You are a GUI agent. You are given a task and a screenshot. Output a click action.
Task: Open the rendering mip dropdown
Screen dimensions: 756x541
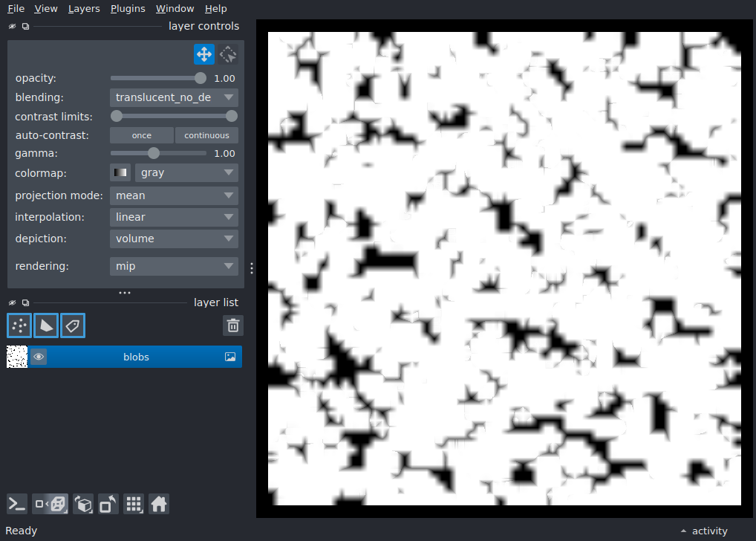[x=174, y=266]
